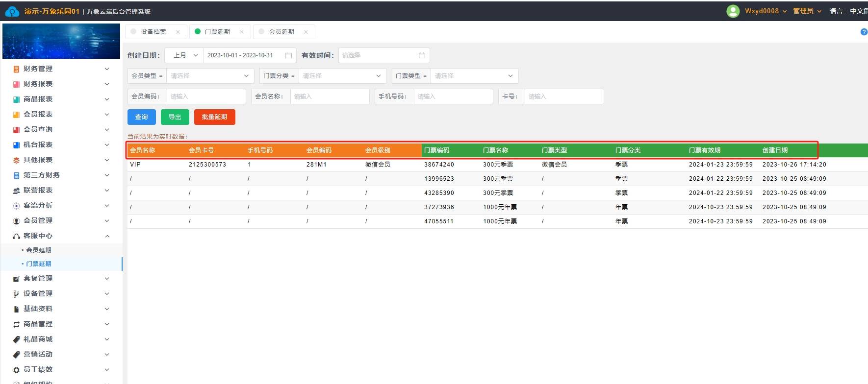The height and width of the screenshot is (384, 868).
Task: Expand the 财务管理 menu chevron
Action: tap(107, 69)
